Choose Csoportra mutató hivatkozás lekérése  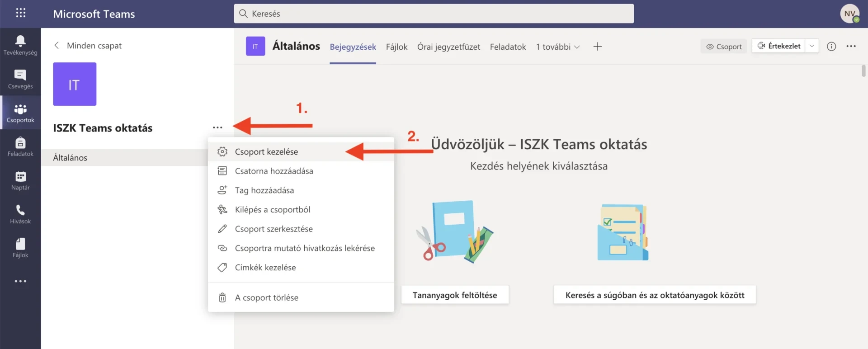[301, 248]
